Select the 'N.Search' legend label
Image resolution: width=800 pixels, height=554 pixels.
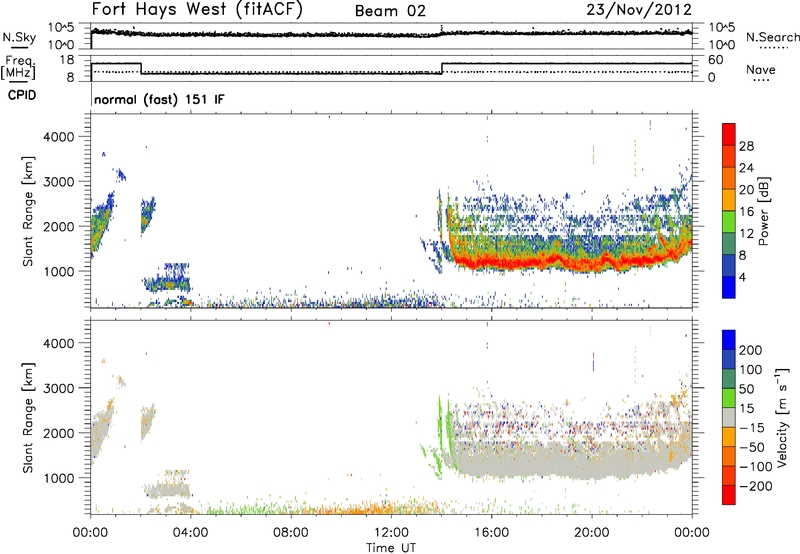tap(772, 37)
